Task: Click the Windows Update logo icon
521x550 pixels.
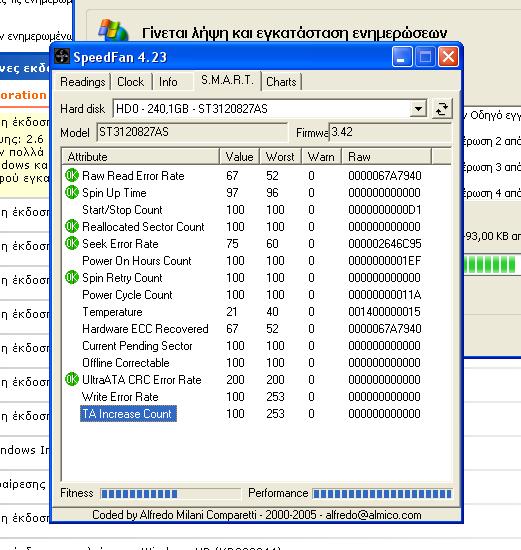Action: pos(113,31)
